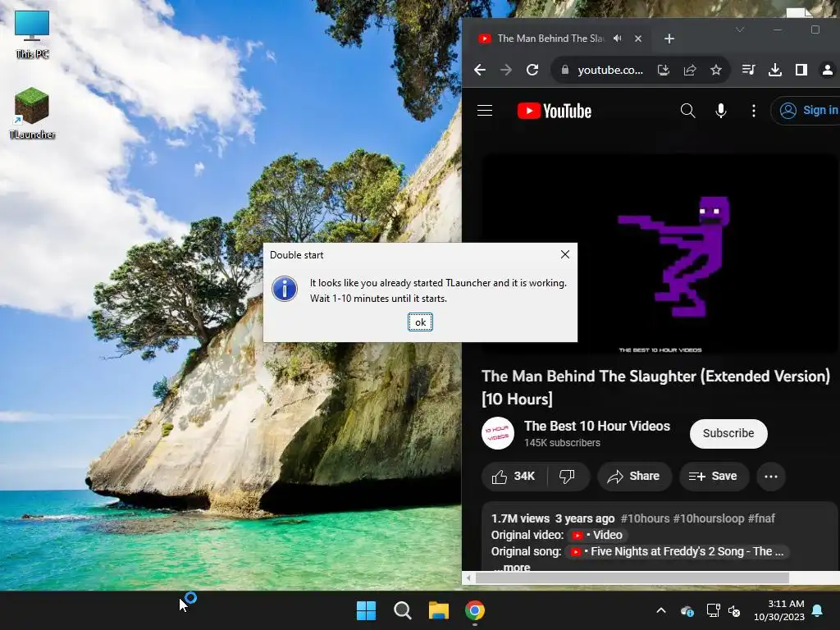The height and width of the screenshot is (630, 840).
Task: Close the Man Behind The Slaughter tab
Action: click(638, 39)
